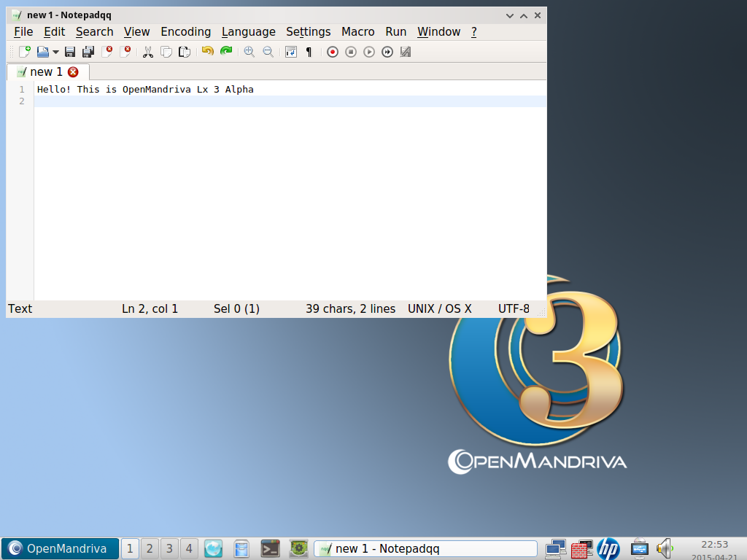Click the volume speaker tray icon

663,548
